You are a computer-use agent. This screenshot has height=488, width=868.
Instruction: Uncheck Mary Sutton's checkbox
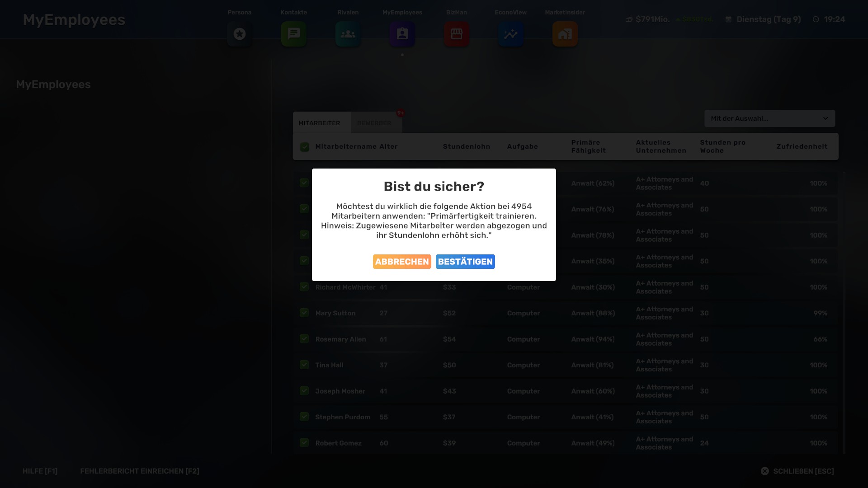(x=304, y=313)
